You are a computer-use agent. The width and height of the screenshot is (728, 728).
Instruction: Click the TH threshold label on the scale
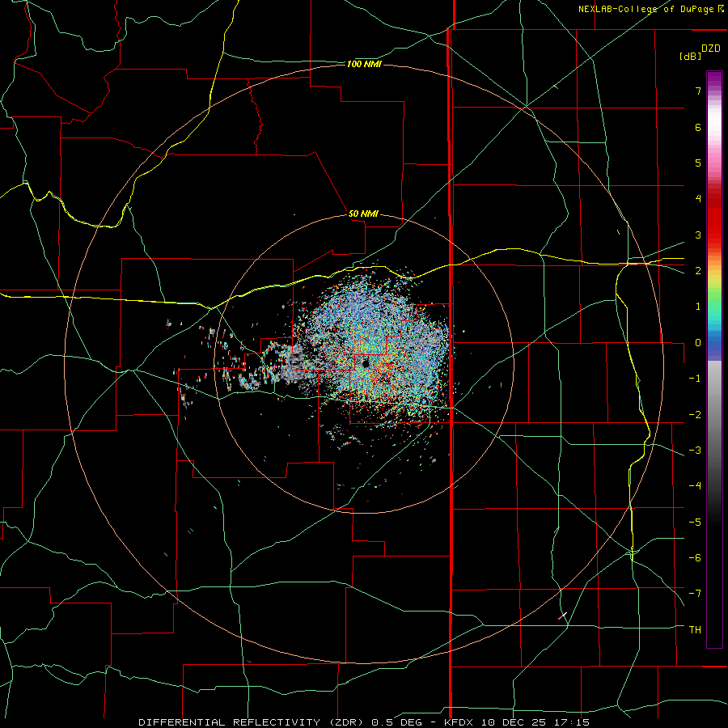(x=695, y=630)
